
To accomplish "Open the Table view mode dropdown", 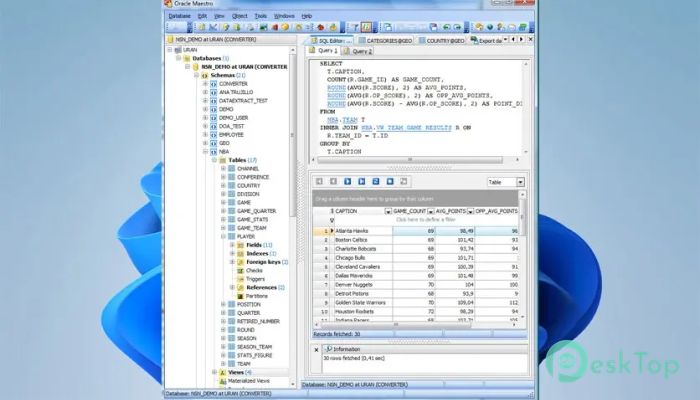I will pos(520,182).
